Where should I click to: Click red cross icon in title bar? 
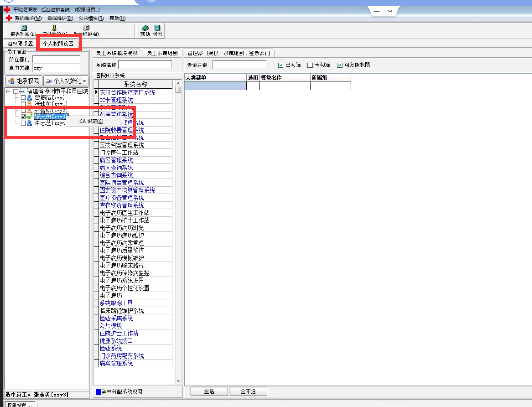tap(7, 9)
